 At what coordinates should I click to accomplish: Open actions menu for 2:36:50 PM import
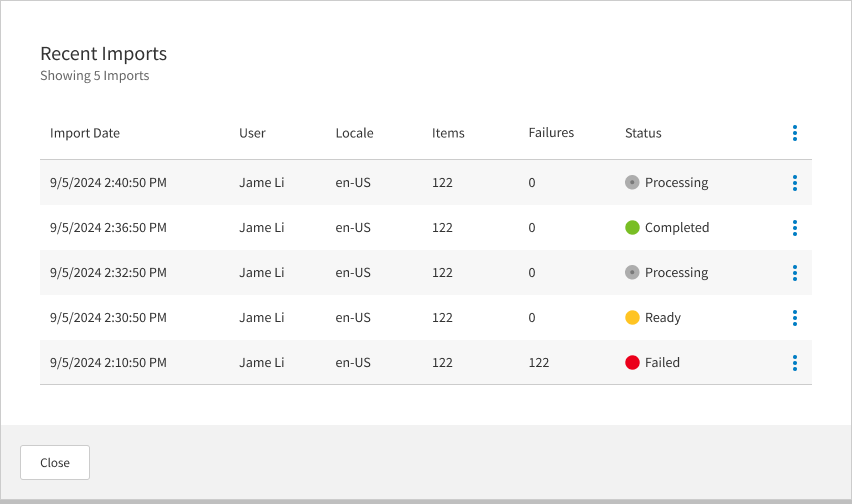(795, 228)
